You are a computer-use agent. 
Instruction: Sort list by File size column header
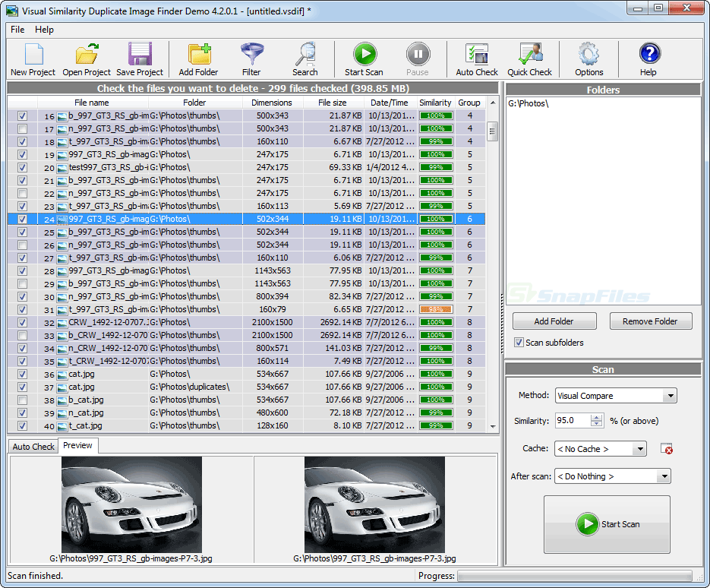point(333,103)
